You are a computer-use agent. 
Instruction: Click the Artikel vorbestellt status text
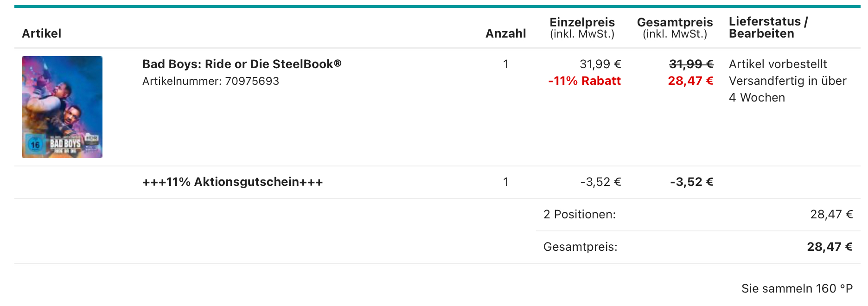click(x=778, y=64)
